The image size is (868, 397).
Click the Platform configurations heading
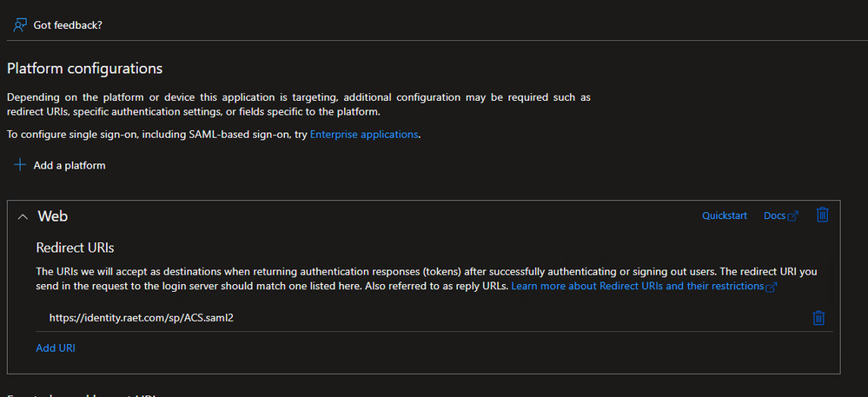[85, 69]
